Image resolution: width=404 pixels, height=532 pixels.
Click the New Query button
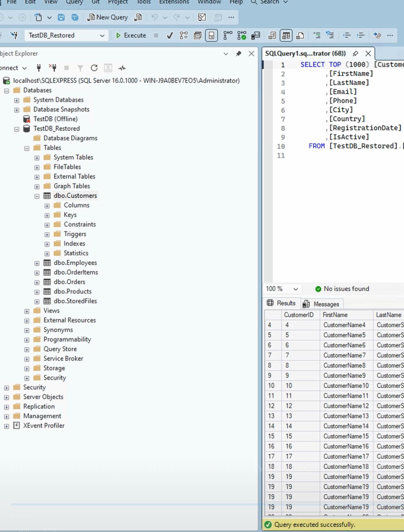coord(108,17)
